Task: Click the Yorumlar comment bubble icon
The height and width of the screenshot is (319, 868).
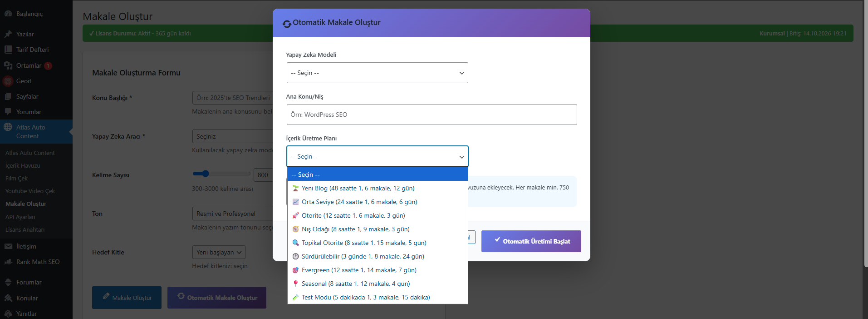Action: tap(8, 112)
